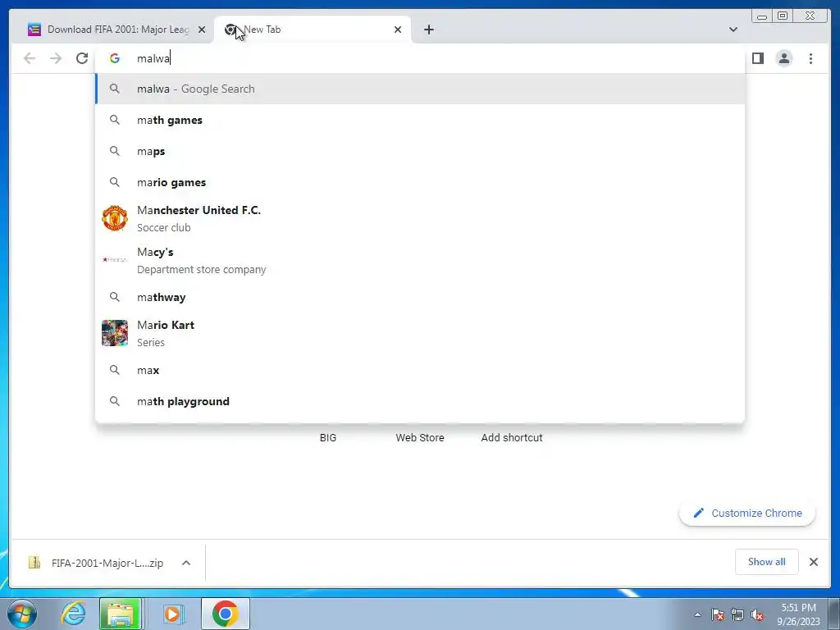Choose the 'math games' suggestion

click(420, 120)
